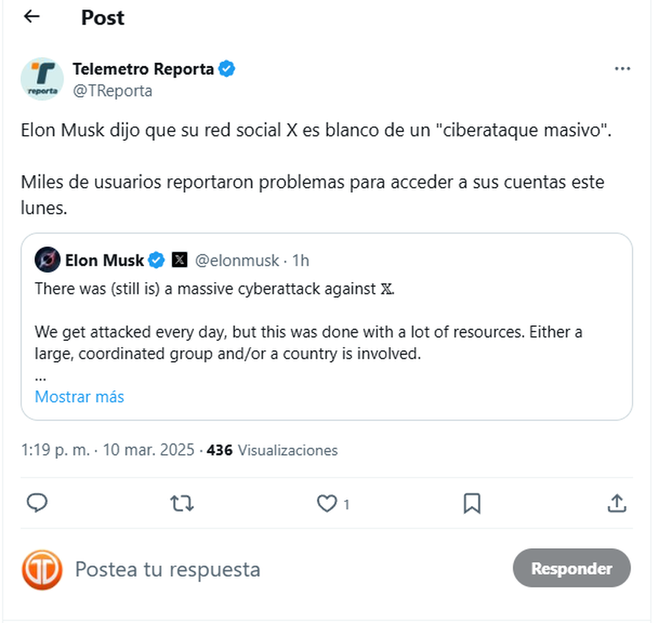
Task: Bookmark this post
Action: click(472, 503)
